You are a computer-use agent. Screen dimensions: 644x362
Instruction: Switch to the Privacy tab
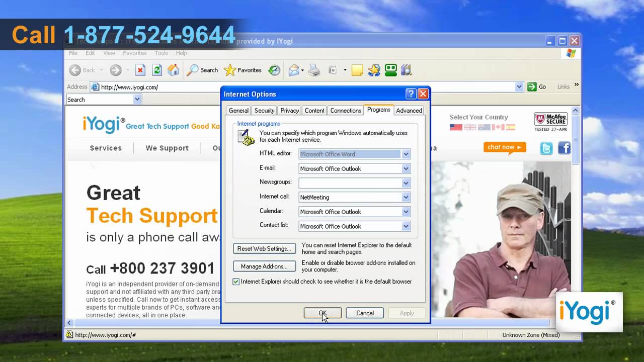click(x=289, y=111)
